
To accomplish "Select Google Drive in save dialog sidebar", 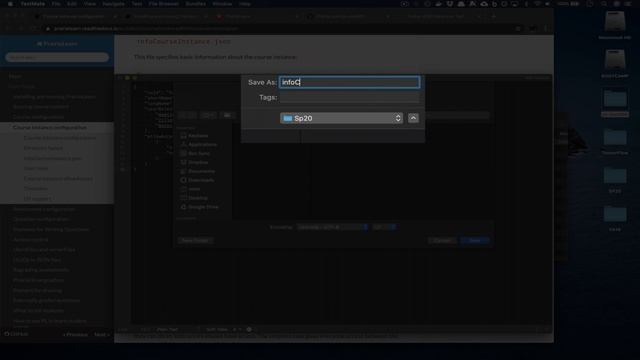I will (x=200, y=207).
